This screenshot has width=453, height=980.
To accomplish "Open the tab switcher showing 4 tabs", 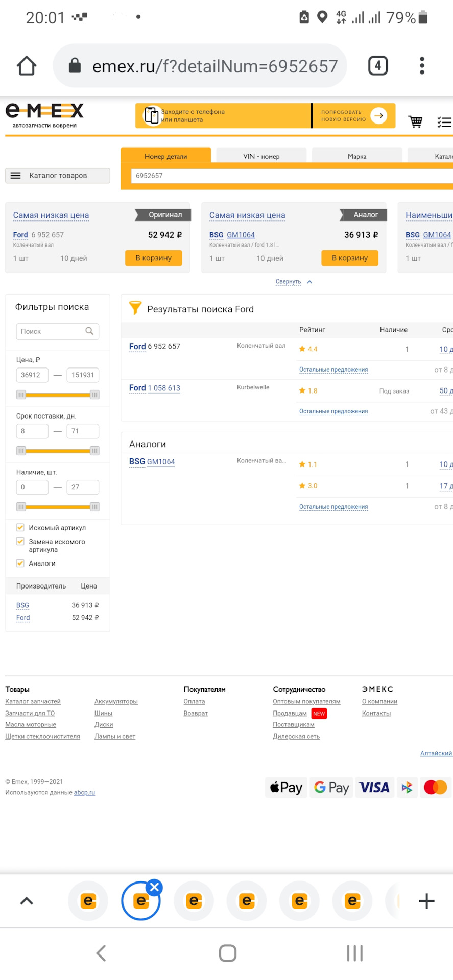I will click(x=378, y=66).
